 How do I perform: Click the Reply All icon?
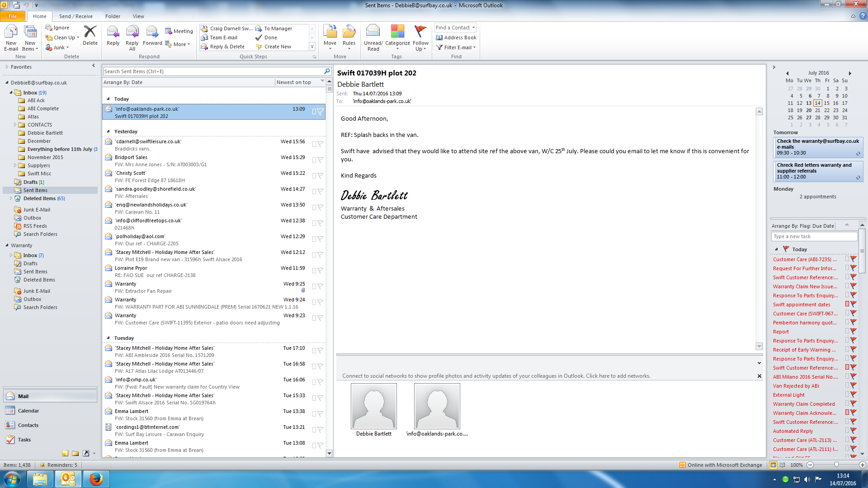(x=132, y=32)
